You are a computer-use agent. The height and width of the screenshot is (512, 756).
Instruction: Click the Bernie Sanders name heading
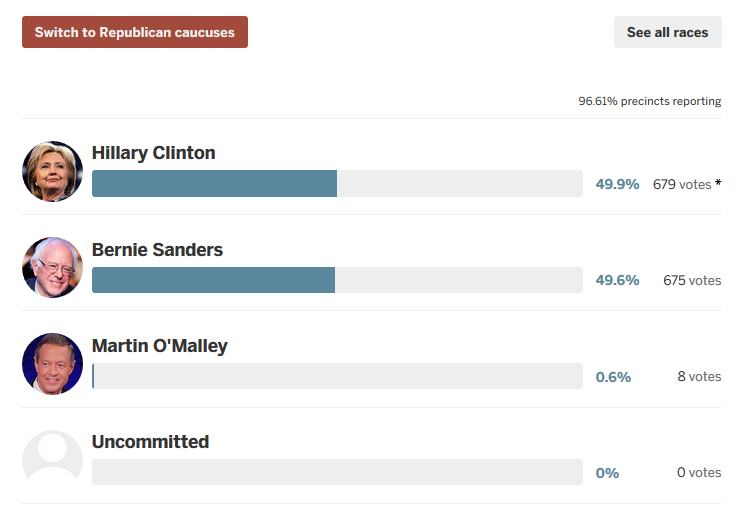157,249
